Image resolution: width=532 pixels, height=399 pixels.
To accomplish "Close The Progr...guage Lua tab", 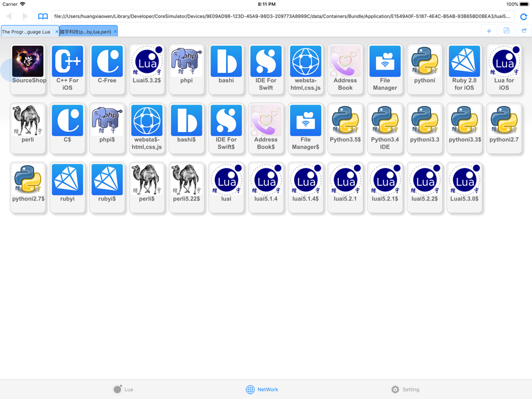I will 57,31.
